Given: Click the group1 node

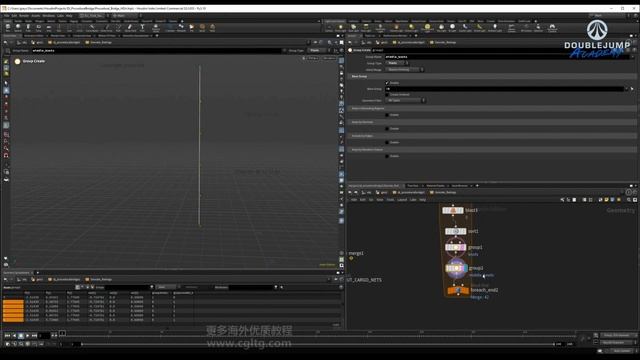Looking at the screenshot, I should pyautogui.click(x=456, y=247).
